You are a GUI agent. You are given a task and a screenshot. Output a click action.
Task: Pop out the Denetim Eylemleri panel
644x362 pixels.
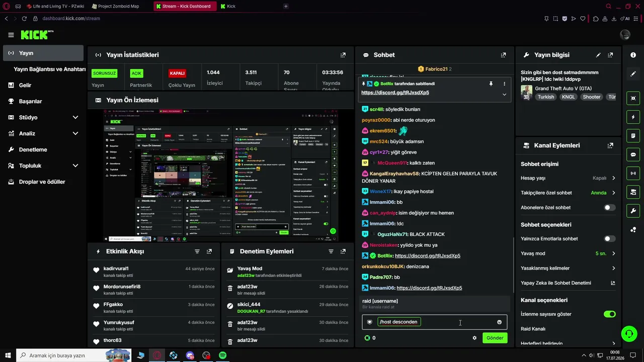click(343, 251)
